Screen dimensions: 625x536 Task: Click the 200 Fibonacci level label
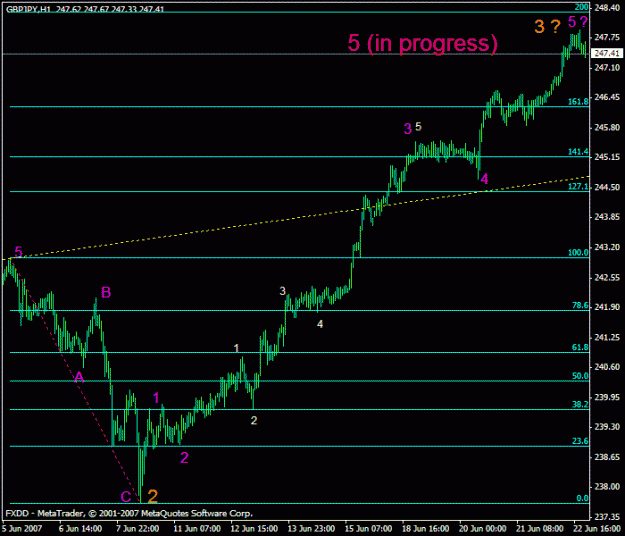pyautogui.click(x=582, y=7)
